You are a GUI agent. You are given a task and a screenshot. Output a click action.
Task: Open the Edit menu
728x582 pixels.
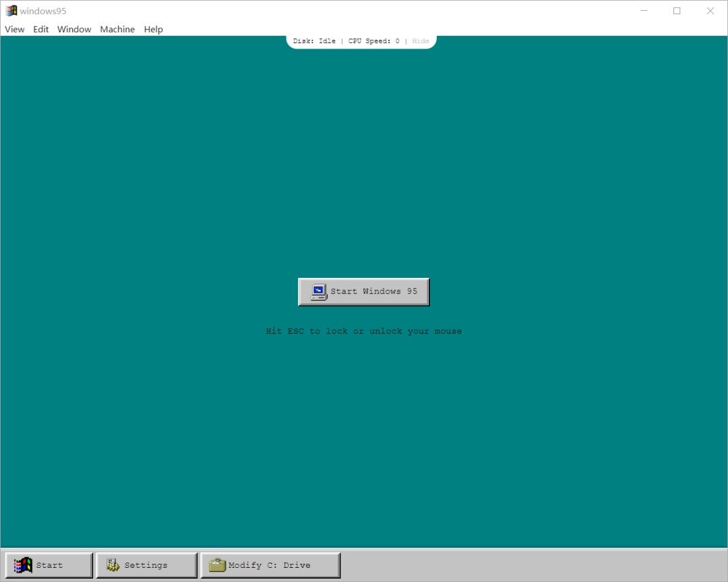(40, 29)
